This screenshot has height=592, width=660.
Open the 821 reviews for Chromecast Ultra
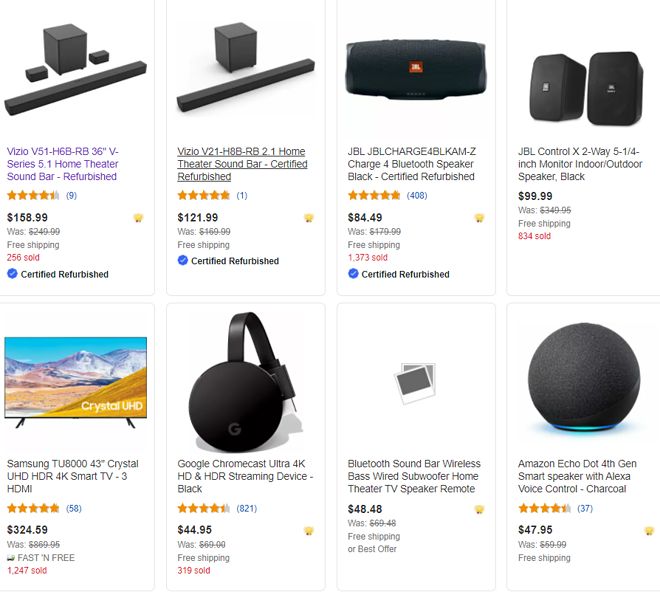click(x=247, y=508)
